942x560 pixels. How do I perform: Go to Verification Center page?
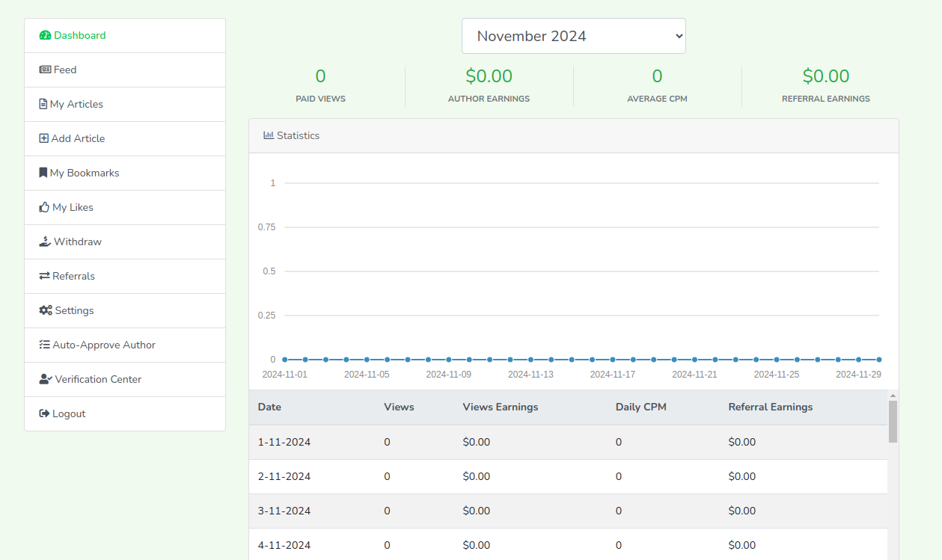pos(97,379)
